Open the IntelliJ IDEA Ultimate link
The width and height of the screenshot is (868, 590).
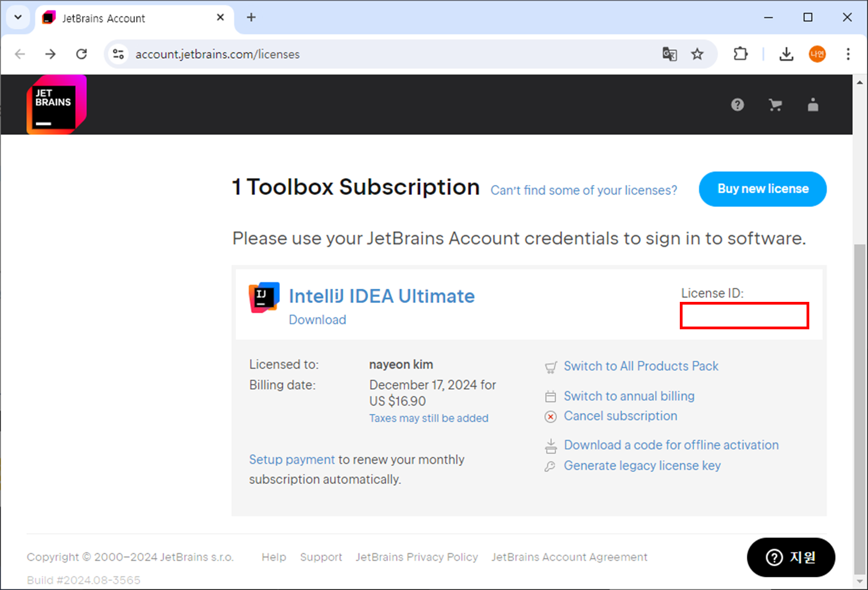point(382,296)
